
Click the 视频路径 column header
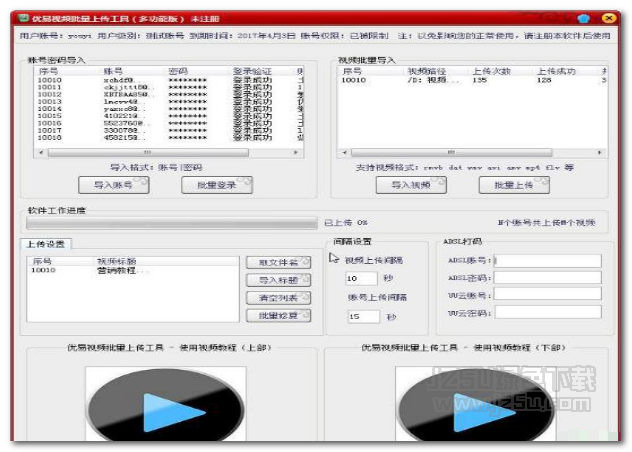pyautogui.click(x=426, y=71)
